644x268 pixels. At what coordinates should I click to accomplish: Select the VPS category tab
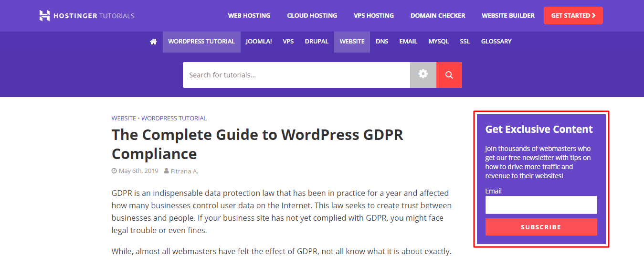[288, 42]
